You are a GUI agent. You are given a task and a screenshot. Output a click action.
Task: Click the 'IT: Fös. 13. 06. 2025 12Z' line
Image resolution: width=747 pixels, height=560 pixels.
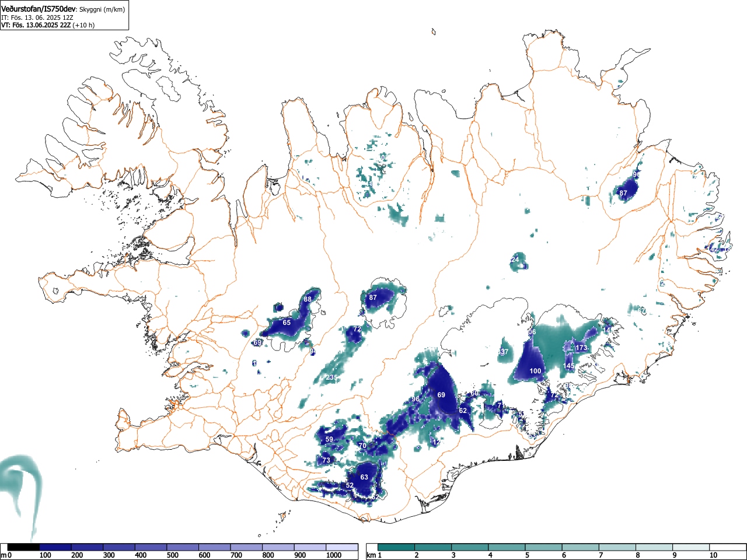[36, 17]
